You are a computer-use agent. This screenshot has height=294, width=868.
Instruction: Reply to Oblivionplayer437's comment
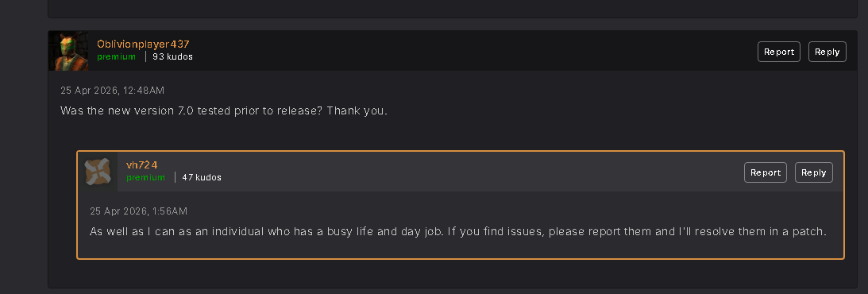[x=827, y=52]
